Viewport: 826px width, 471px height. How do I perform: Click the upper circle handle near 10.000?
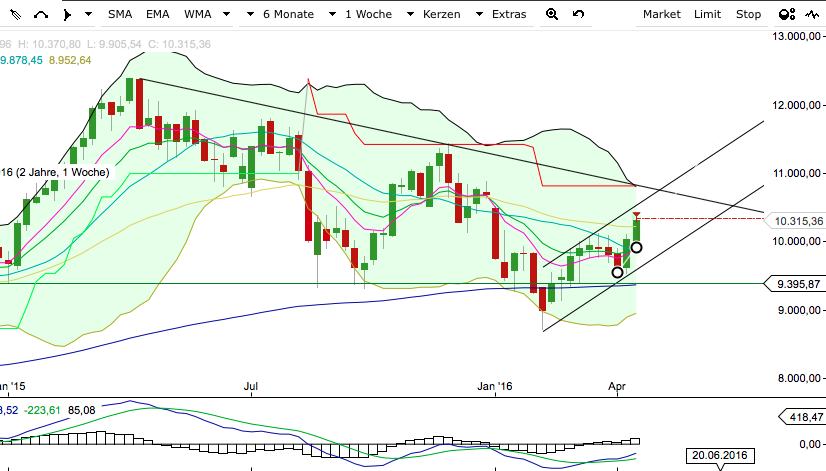click(636, 247)
